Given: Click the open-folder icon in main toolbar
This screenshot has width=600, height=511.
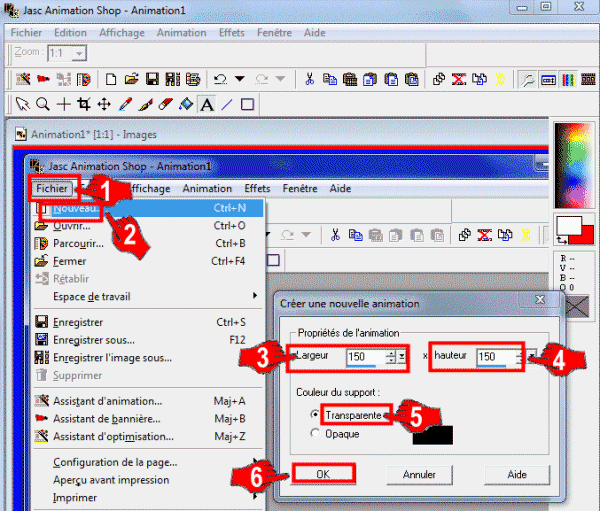Looking at the screenshot, I should point(131,80).
